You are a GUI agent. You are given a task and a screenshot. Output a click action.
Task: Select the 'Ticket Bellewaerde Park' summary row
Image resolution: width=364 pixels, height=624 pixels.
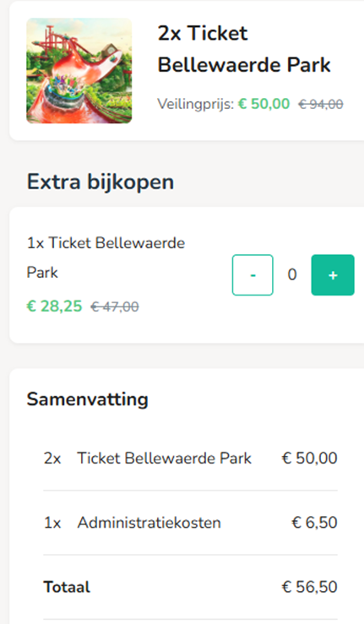coord(190,458)
